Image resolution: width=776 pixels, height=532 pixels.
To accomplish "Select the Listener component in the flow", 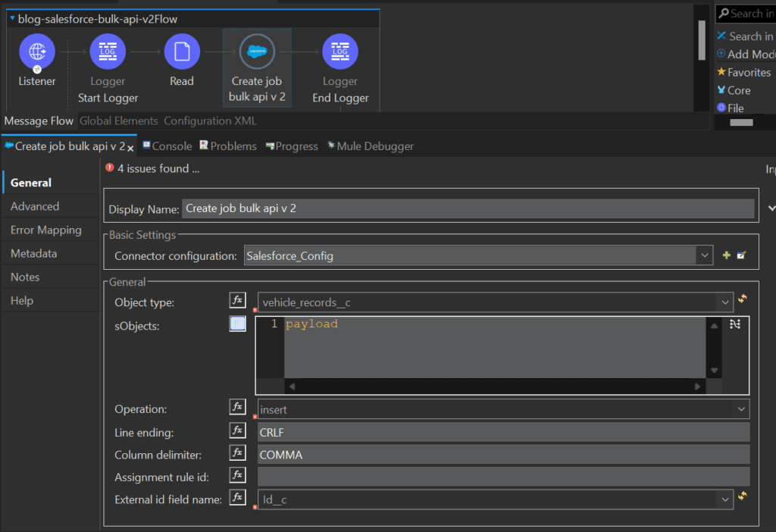I will click(x=36, y=51).
